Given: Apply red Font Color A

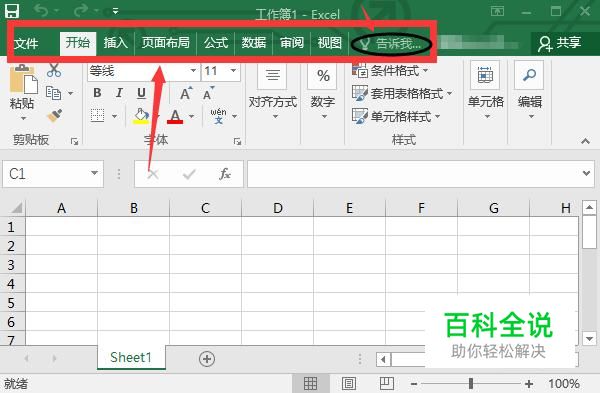Looking at the screenshot, I should pyautogui.click(x=175, y=116).
